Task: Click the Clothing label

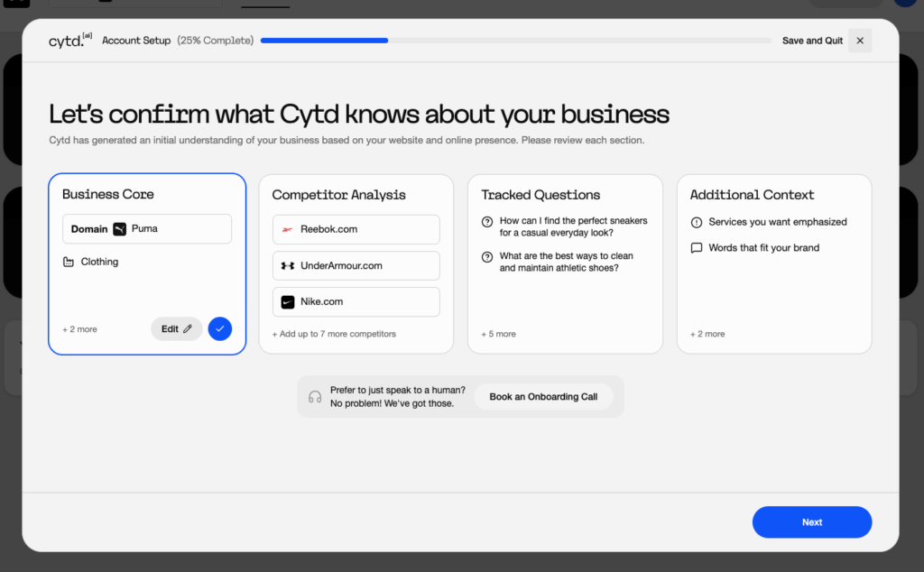Action: point(99,262)
